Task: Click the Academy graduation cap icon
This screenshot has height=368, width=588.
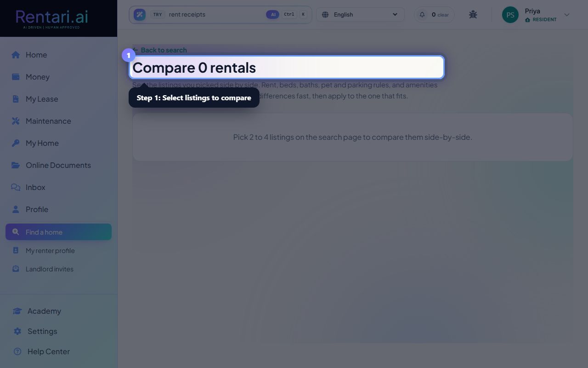Action: [17, 311]
